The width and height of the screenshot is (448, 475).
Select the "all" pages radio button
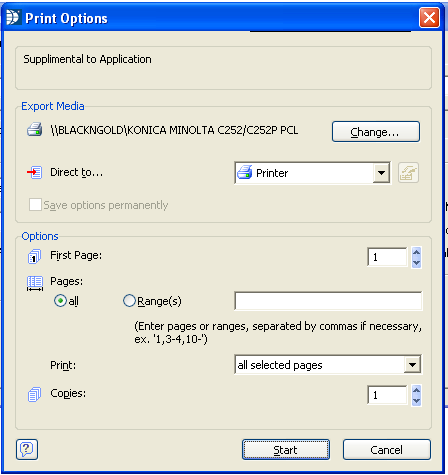tap(60, 301)
